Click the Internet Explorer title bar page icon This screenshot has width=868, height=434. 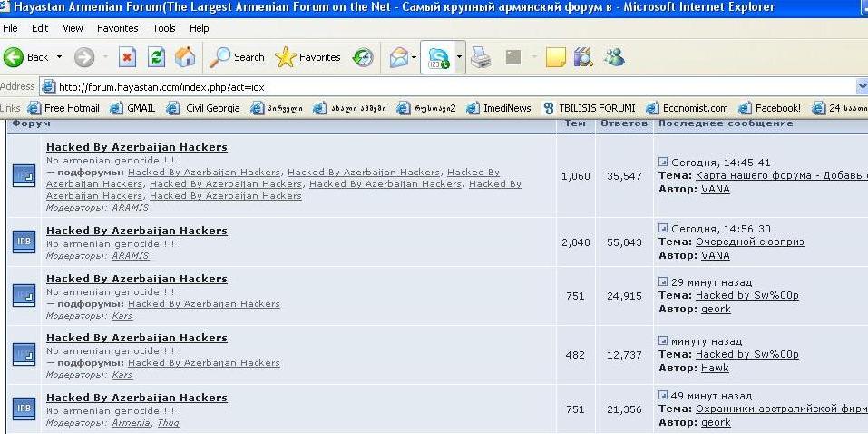(5, 7)
